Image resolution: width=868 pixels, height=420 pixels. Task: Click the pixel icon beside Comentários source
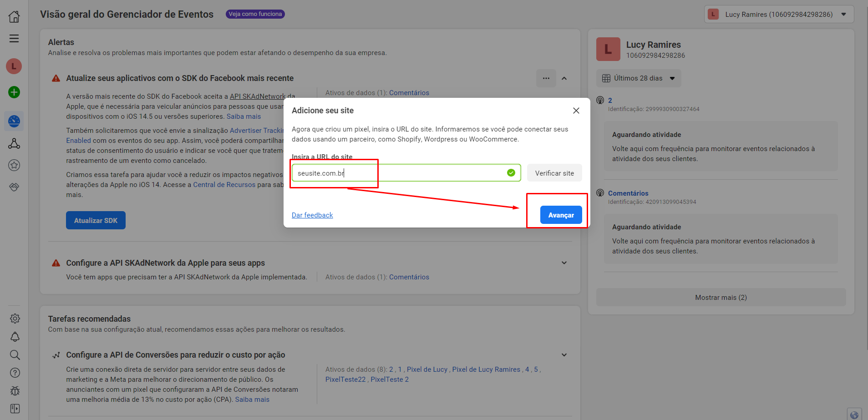point(600,193)
